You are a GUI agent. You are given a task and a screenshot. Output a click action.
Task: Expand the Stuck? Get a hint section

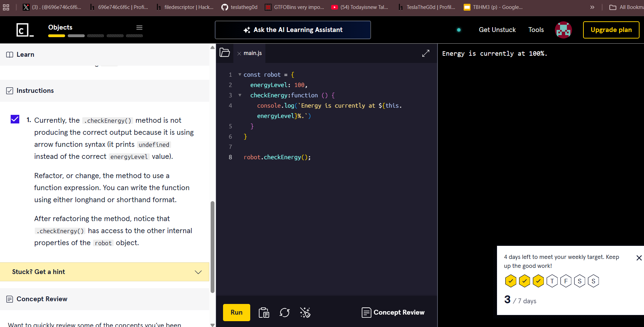[x=105, y=272]
